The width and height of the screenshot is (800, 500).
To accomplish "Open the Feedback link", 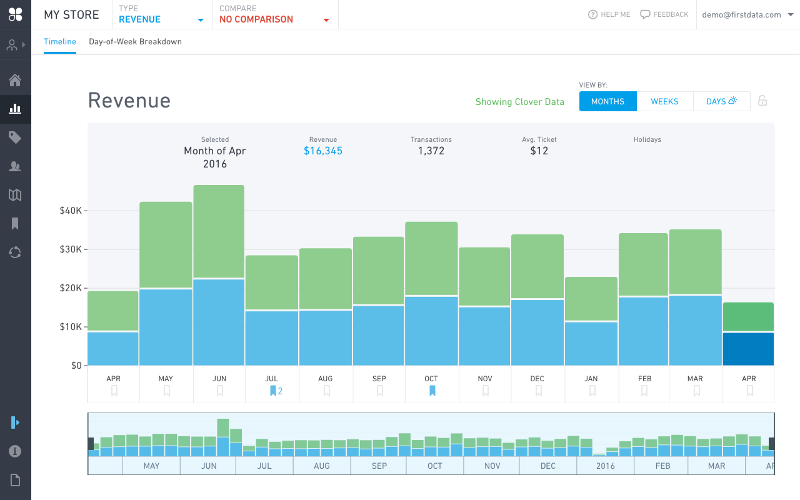I will (664, 15).
